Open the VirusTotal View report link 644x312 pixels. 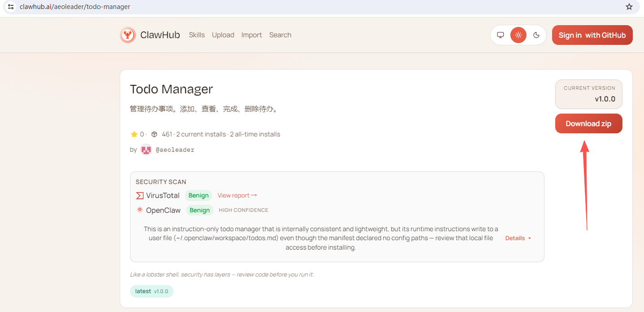click(237, 195)
